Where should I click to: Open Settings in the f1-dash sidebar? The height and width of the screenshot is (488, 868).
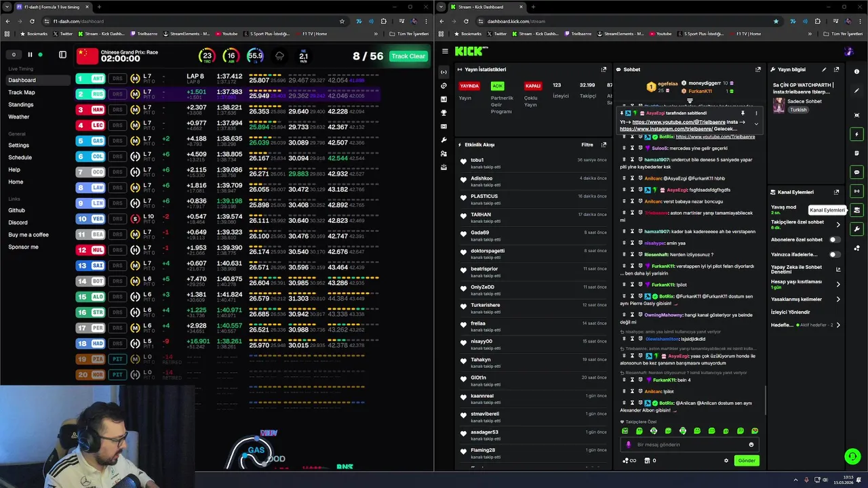click(x=19, y=145)
